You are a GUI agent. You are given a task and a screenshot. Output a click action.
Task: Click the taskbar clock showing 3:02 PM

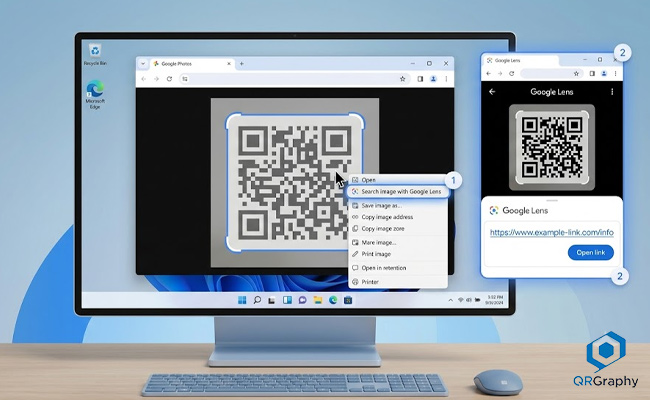495,300
